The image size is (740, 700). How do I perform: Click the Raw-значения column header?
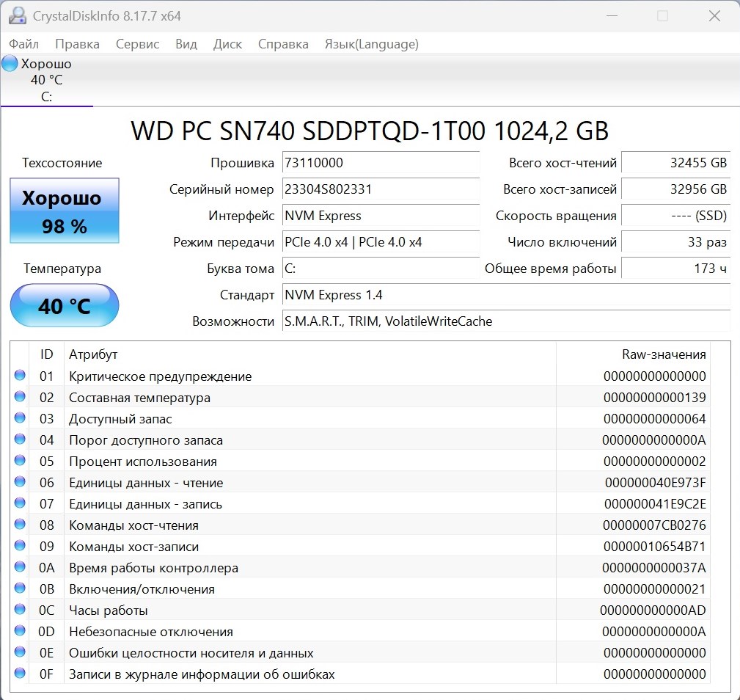(x=663, y=354)
